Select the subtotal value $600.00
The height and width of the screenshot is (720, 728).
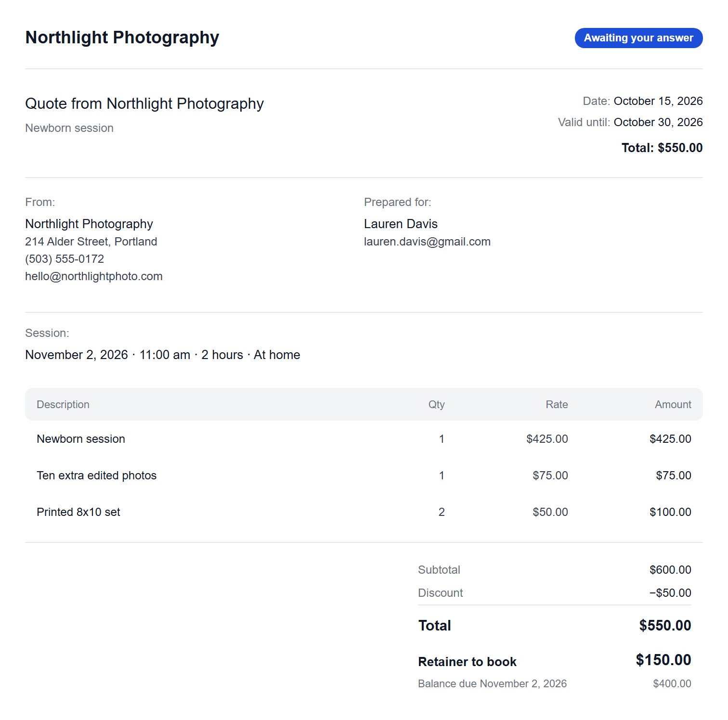(670, 570)
